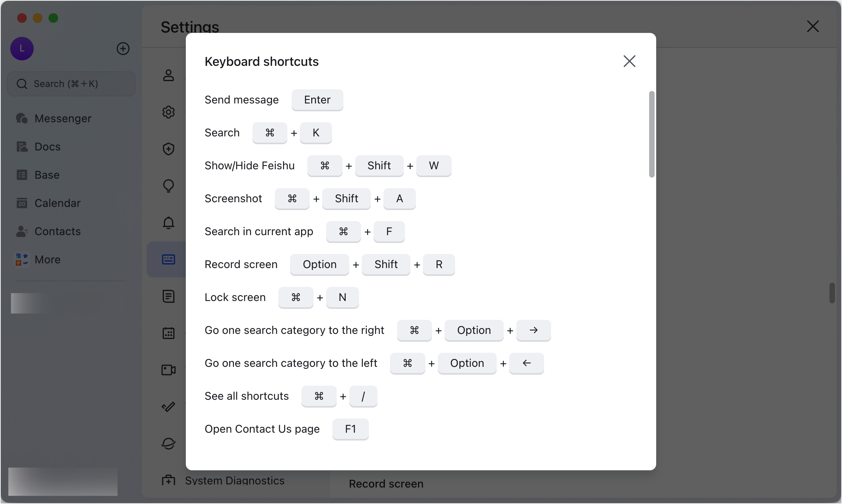The height and width of the screenshot is (504, 842).
Task: Open Messenger from the sidebar
Action: pos(63,118)
